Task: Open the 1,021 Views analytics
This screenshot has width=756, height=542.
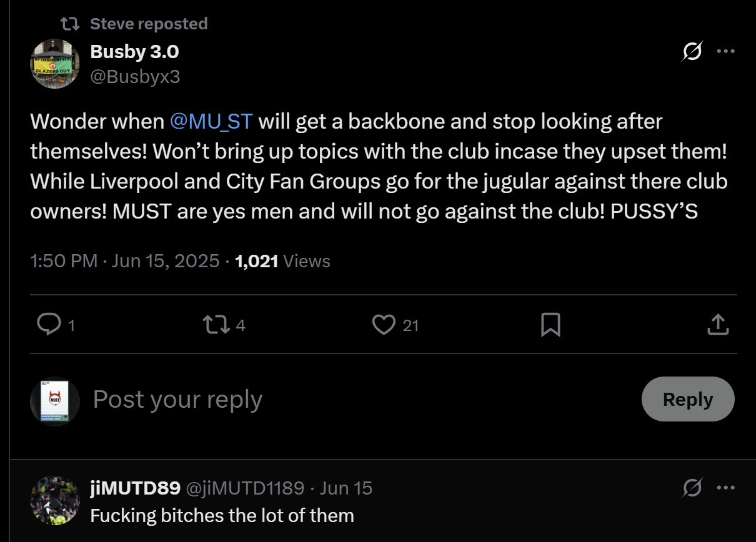Action: coord(282,261)
